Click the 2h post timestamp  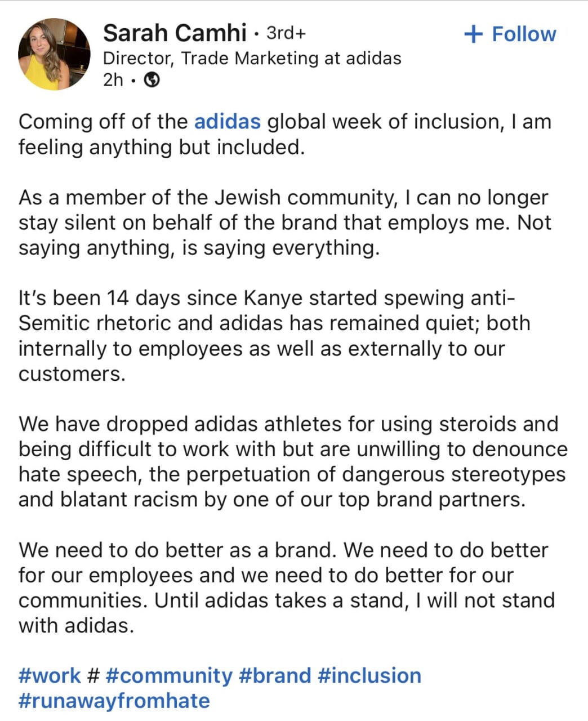pyautogui.click(x=113, y=80)
